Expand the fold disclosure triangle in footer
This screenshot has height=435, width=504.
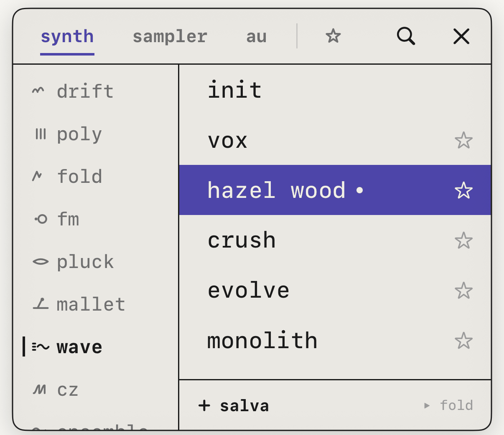427,405
